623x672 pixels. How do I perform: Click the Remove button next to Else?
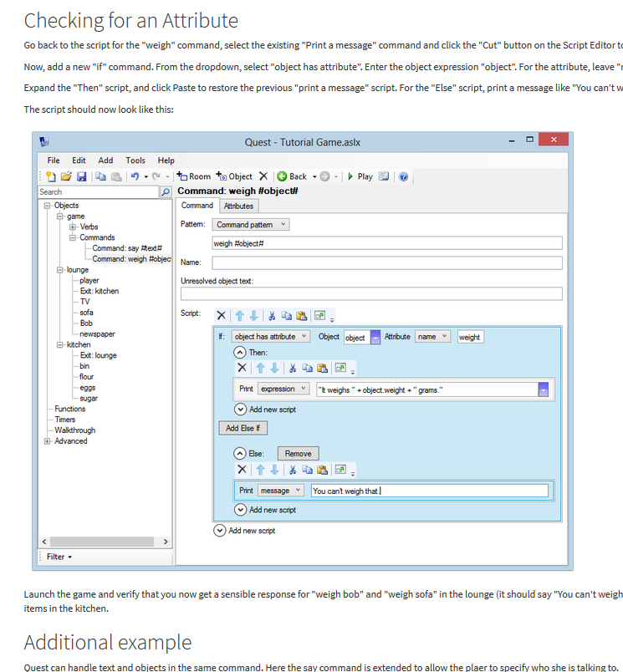point(298,453)
